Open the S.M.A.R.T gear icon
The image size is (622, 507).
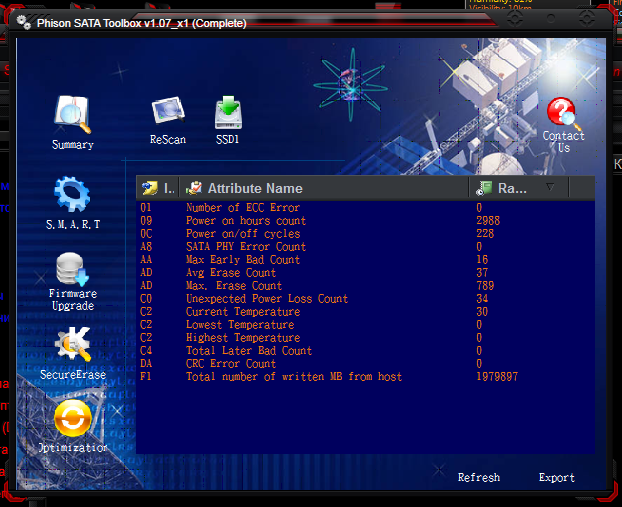pyautogui.click(x=72, y=194)
